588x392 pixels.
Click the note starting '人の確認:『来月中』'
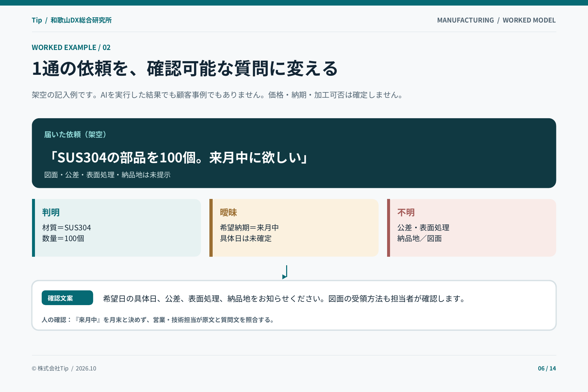158,320
